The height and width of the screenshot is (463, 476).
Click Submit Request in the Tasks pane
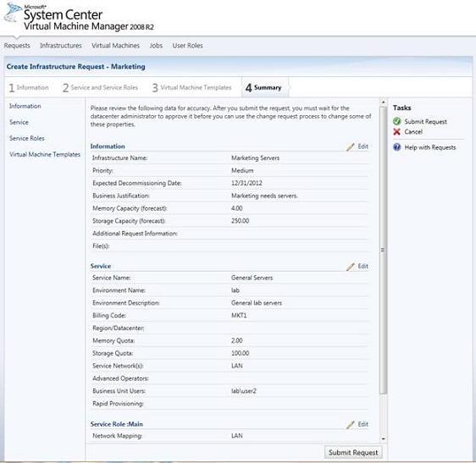426,122
